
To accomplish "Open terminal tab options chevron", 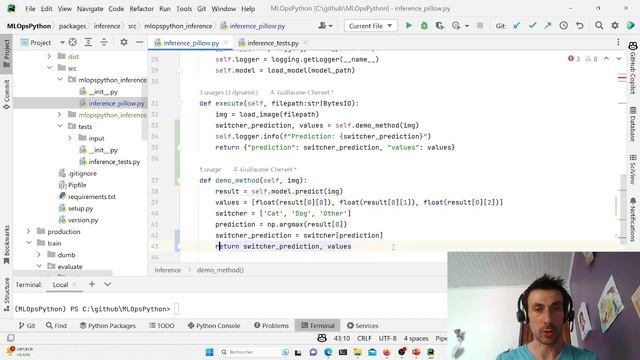I will [x=107, y=284].
